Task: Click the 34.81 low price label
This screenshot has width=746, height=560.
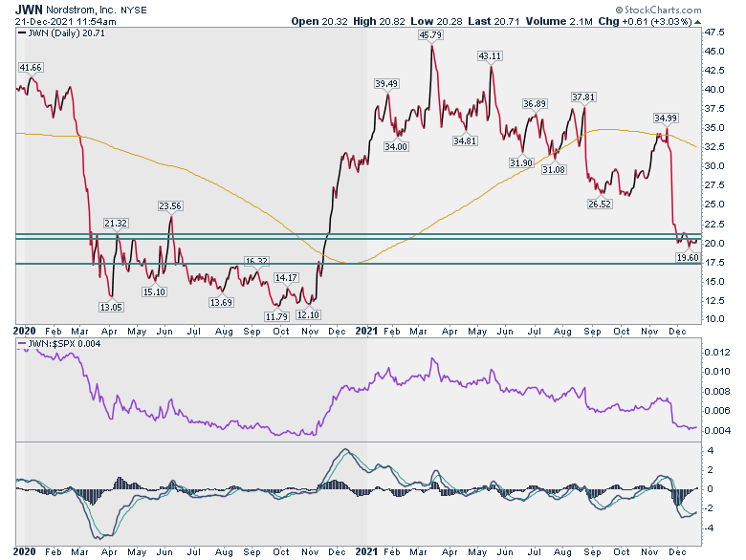Action: coord(465,140)
